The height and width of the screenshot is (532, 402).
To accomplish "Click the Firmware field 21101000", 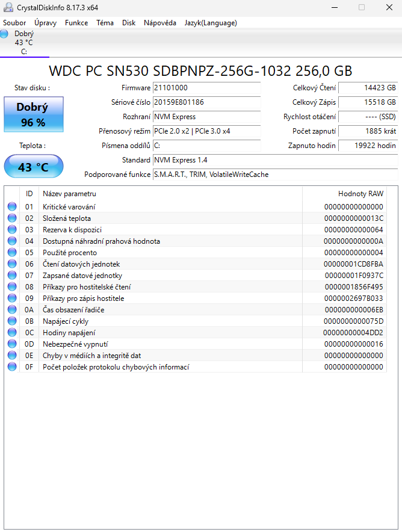I will (206, 87).
